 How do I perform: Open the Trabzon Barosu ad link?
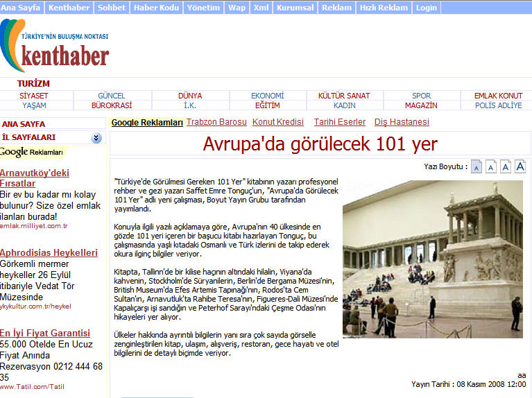click(x=216, y=122)
